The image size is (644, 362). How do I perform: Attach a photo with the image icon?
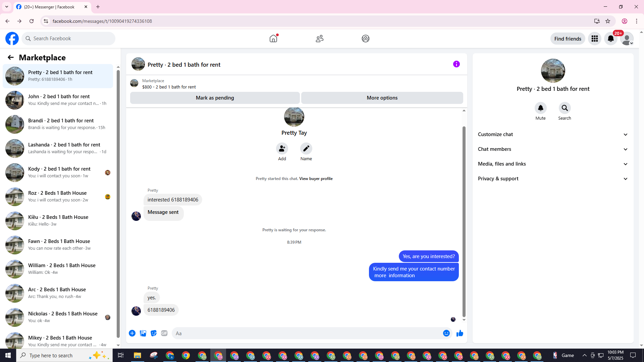click(143, 333)
